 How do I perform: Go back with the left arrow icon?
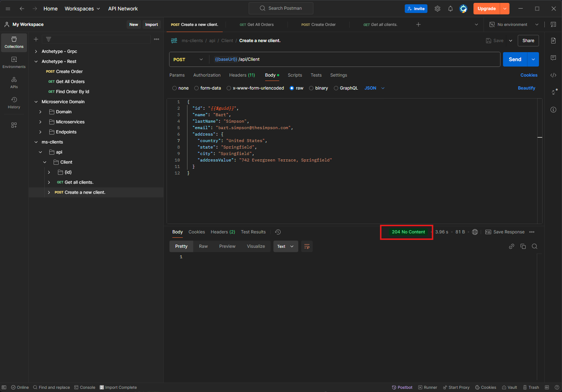[22, 9]
